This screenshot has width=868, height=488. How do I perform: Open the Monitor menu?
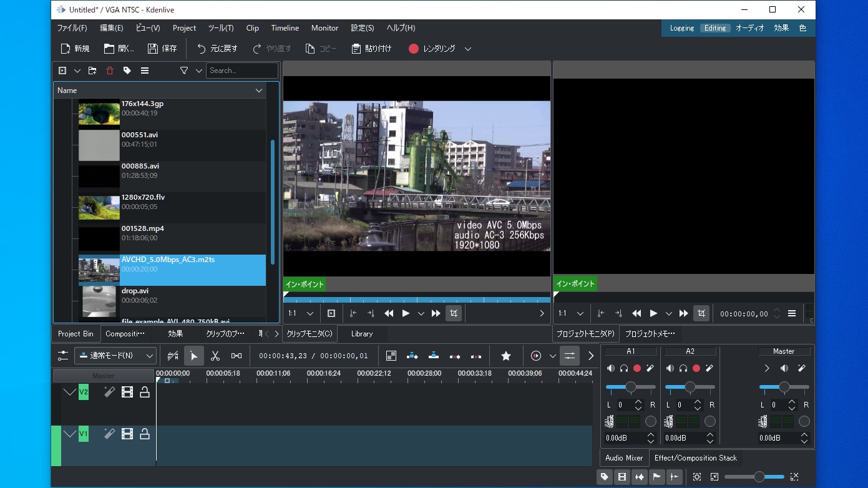[x=324, y=28]
